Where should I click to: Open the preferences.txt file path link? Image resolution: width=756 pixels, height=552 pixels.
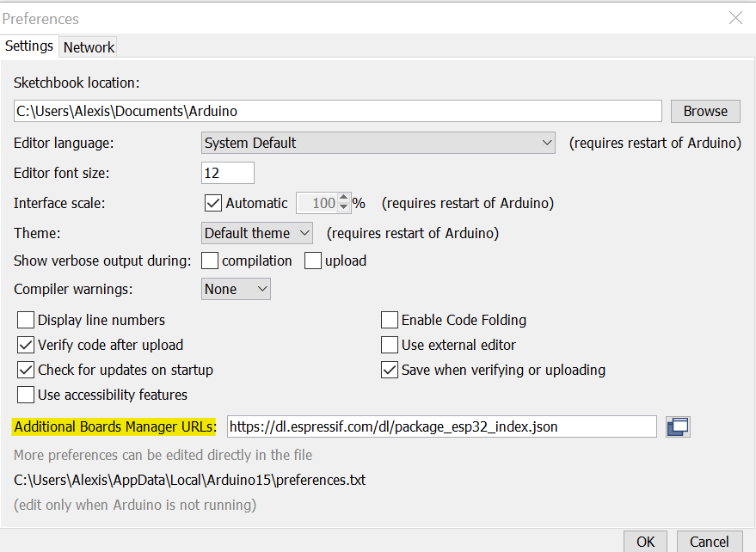click(x=189, y=480)
